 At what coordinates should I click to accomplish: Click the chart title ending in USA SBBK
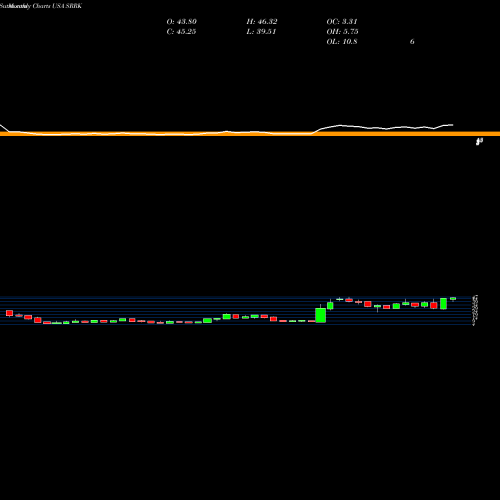point(41,6)
